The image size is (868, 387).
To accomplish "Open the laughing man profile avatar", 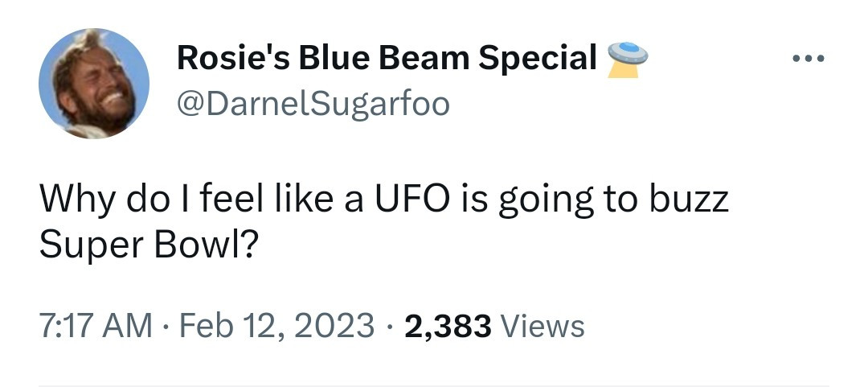I will coord(93,83).
